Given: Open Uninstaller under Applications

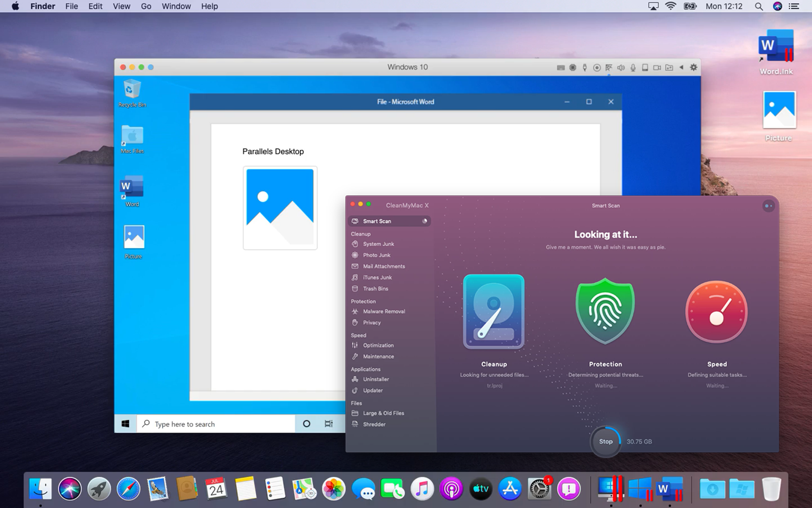Looking at the screenshot, I should pos(376,379).
